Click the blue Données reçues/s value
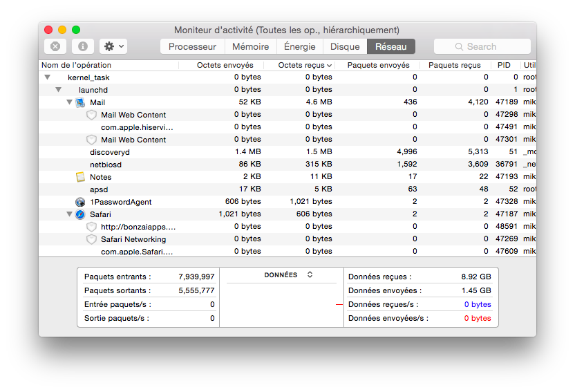The image size is (575, 392). tap(478, 304)
